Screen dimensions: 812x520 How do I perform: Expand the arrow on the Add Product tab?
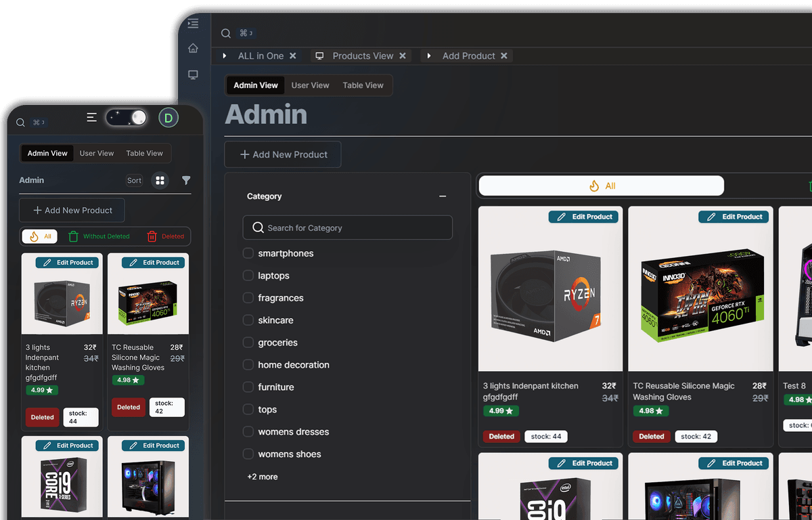[429, 56]
